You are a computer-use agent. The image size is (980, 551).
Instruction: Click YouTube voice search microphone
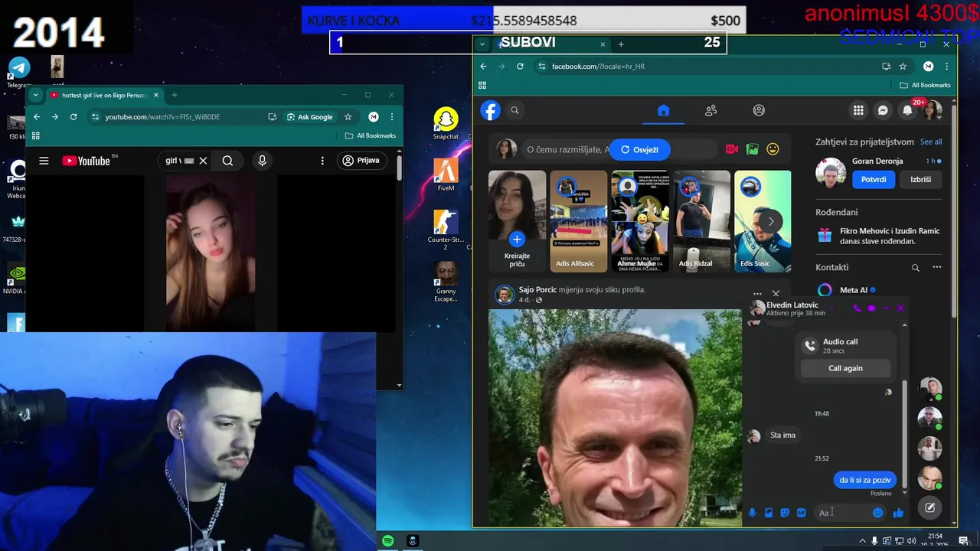tap(262, 161)
